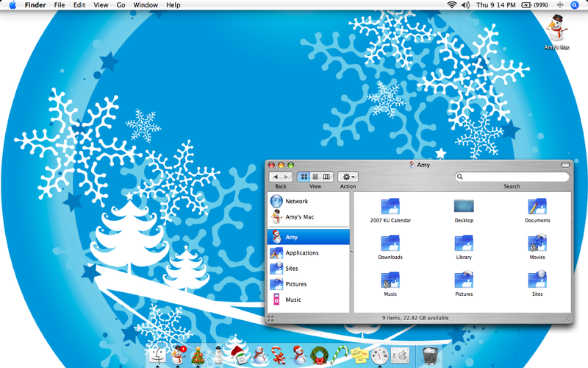
Task: Open the View menu
Action: click(x=101, y=5)
